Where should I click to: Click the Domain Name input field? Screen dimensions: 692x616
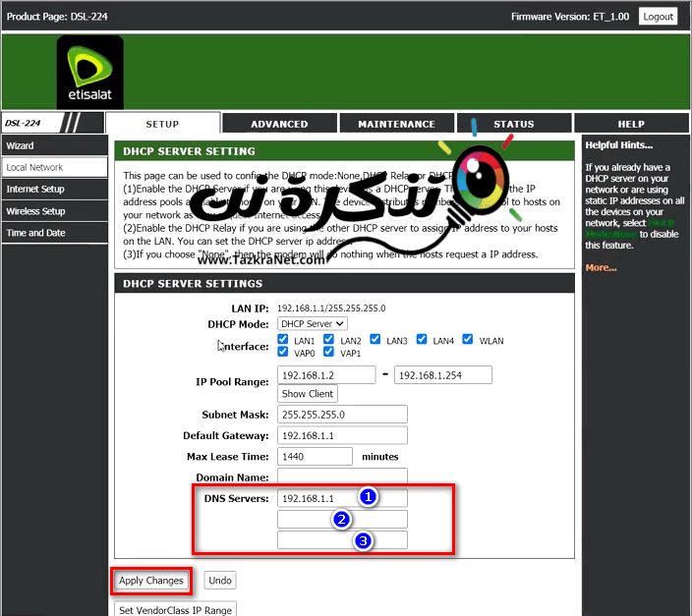(x=342, y=477)
